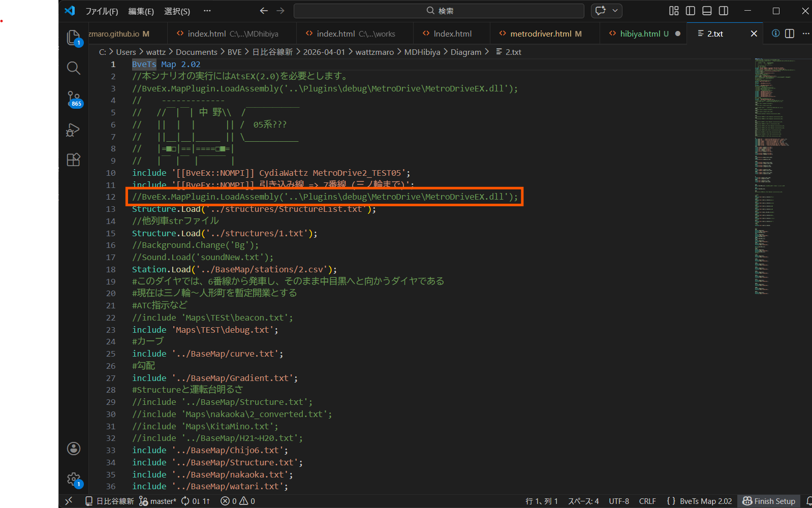Open the Run and Debug view
Image resolution: width=812 pixels, height=508 pixels.
coord(73,130)
